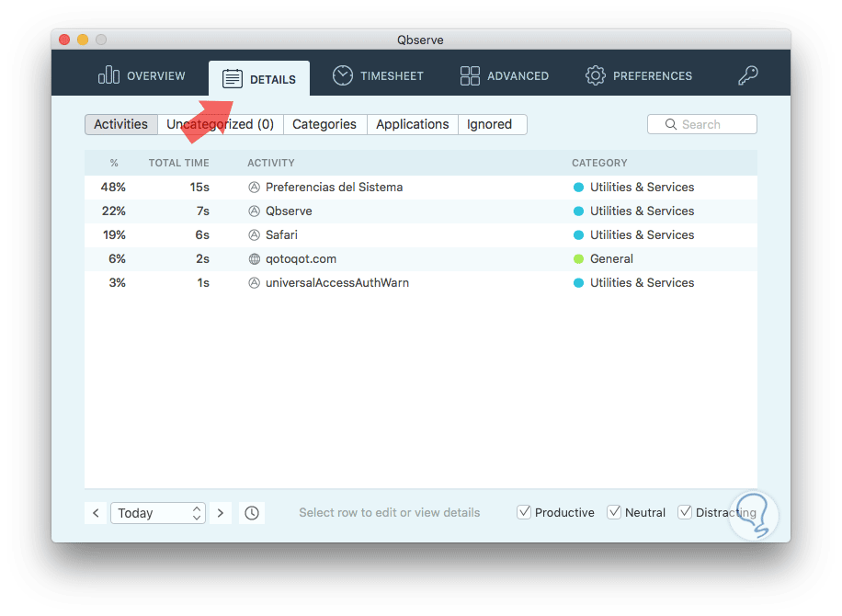Toggle the Neutral checkbox
This screenshot has width=842, height=616.
tap(614, 512)
